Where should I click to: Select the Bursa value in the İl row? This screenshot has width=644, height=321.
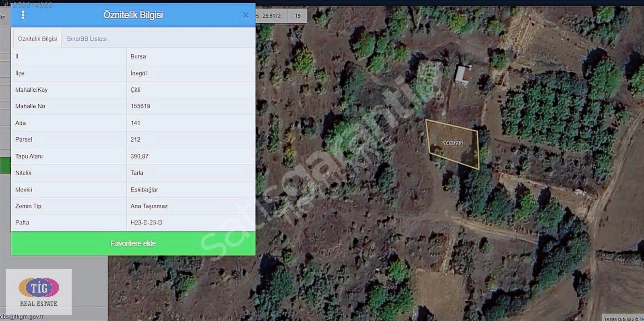(138, 56)
